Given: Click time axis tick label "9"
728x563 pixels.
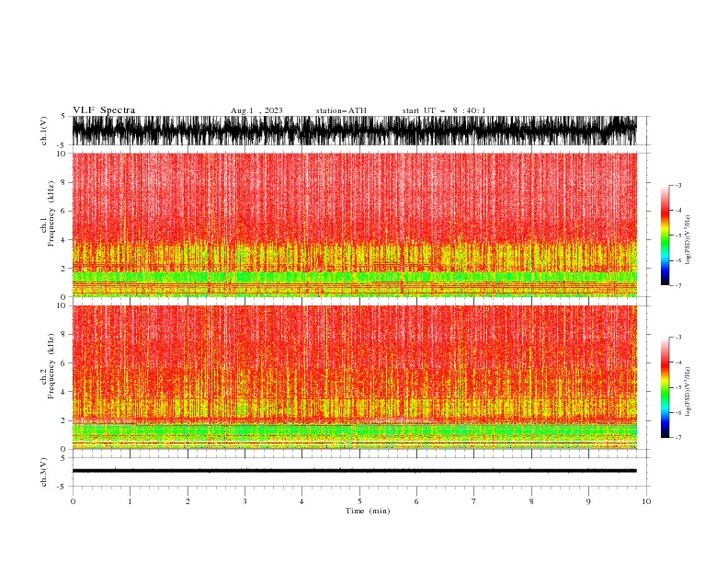Looking at the screenshot, I should pos(588,501).
